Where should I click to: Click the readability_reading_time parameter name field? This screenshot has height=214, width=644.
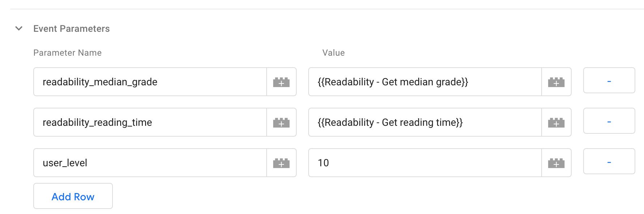tap(150, 122)
